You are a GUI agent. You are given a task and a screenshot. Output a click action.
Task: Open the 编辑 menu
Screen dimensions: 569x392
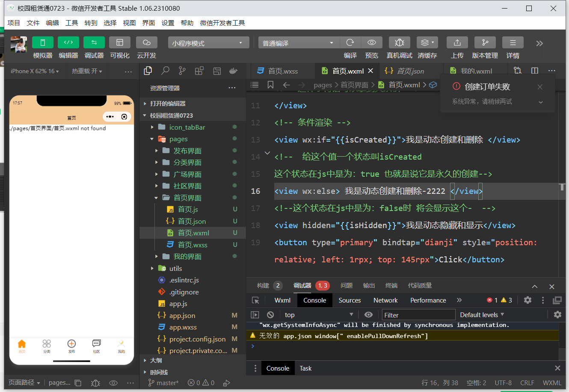[x=52, y=23]
